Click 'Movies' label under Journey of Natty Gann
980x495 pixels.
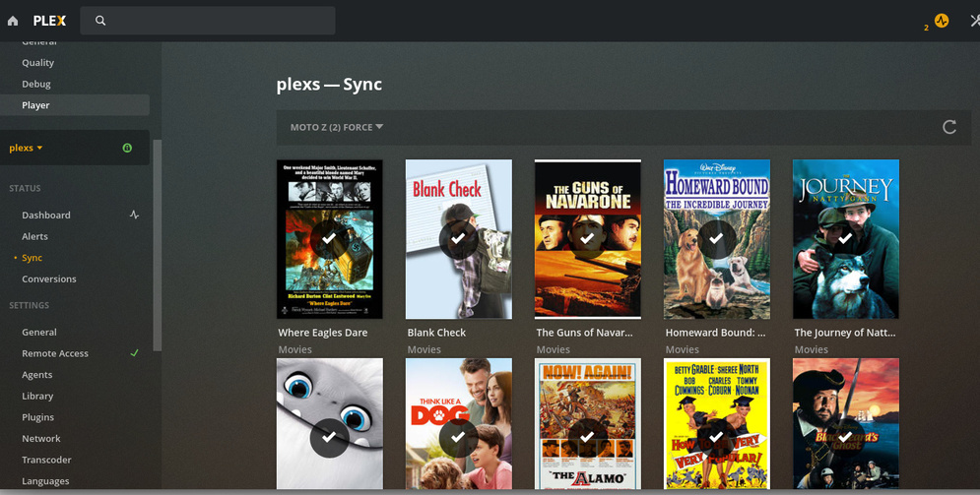(812, 349)
